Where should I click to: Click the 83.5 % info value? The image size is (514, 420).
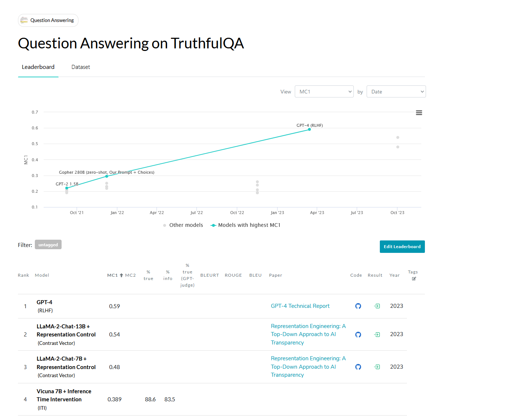coord(170,399)
